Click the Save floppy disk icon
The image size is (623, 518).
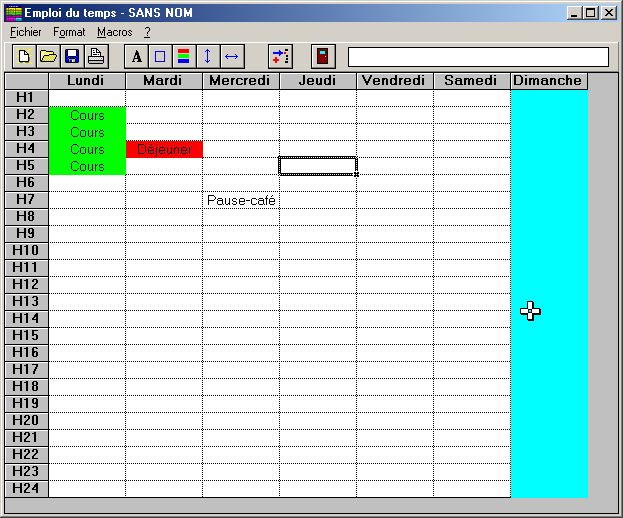71,56
